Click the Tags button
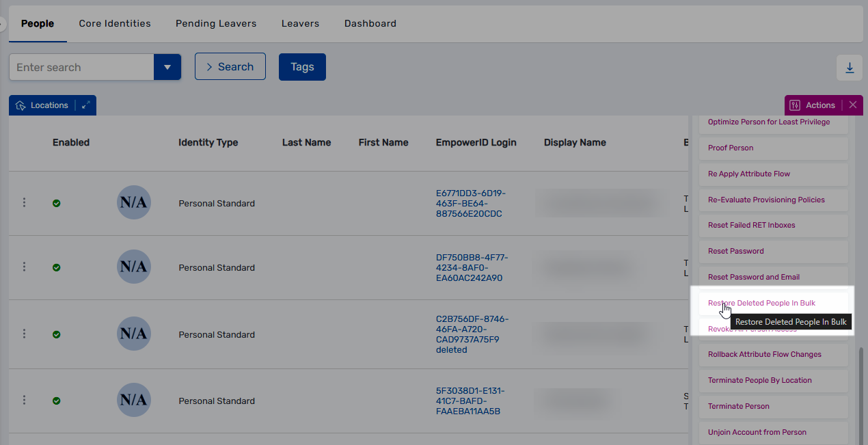This screenshot has height=445, width=868. (x=302, y=66)
